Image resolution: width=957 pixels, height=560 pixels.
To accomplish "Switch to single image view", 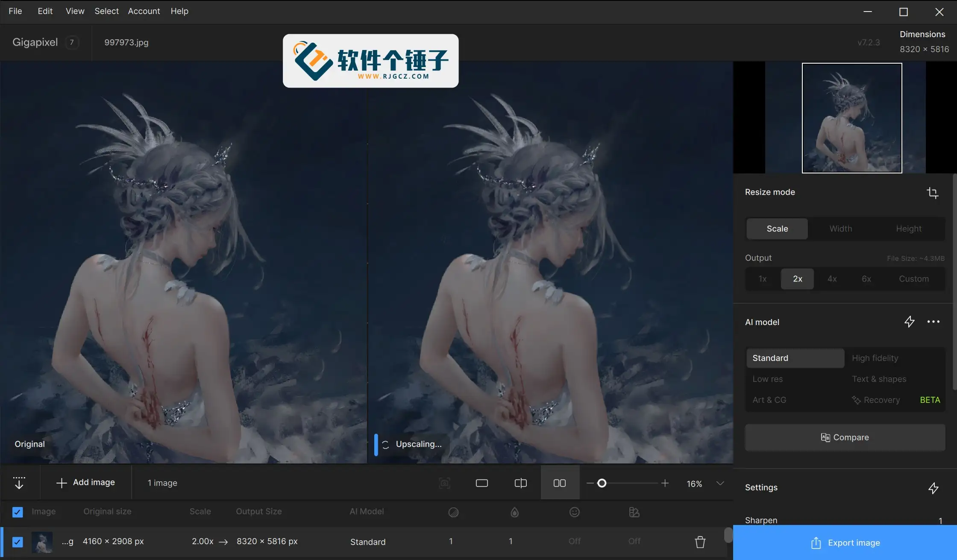I will click(x=482, y=483).
